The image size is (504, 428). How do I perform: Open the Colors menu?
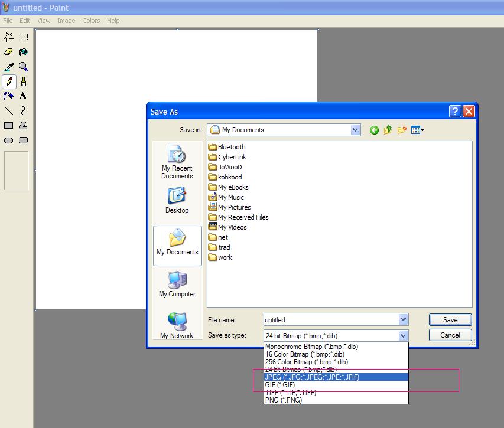[x=91, y=21]
